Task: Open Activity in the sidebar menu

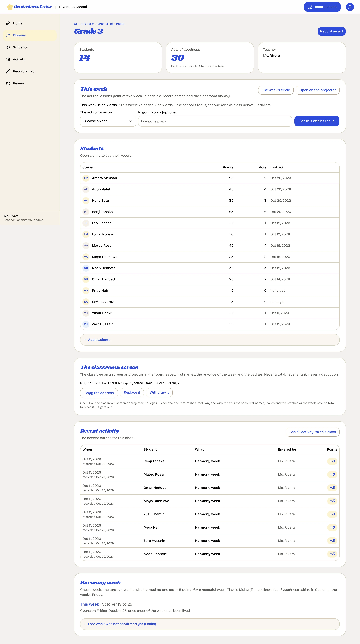Action: point(30,59)
